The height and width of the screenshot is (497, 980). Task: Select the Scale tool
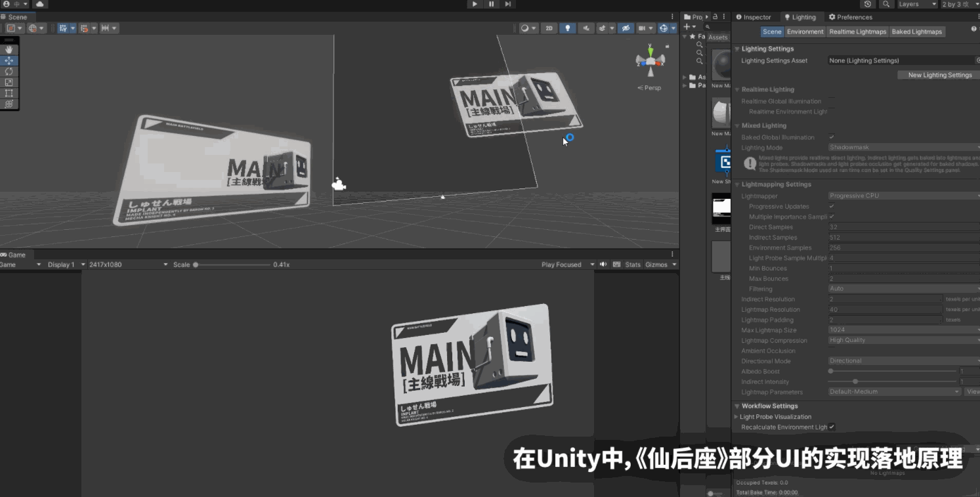9,81
